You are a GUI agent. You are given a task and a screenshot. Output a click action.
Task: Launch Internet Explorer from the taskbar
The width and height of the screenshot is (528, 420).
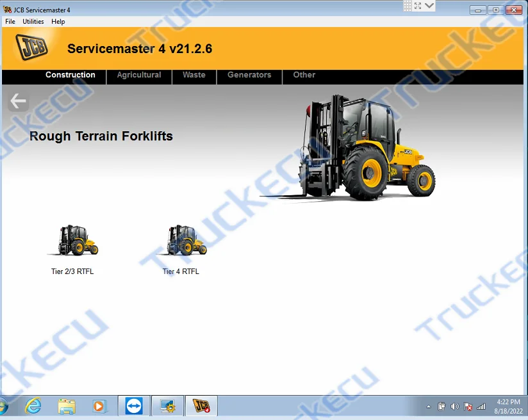[x=33, y=406]
